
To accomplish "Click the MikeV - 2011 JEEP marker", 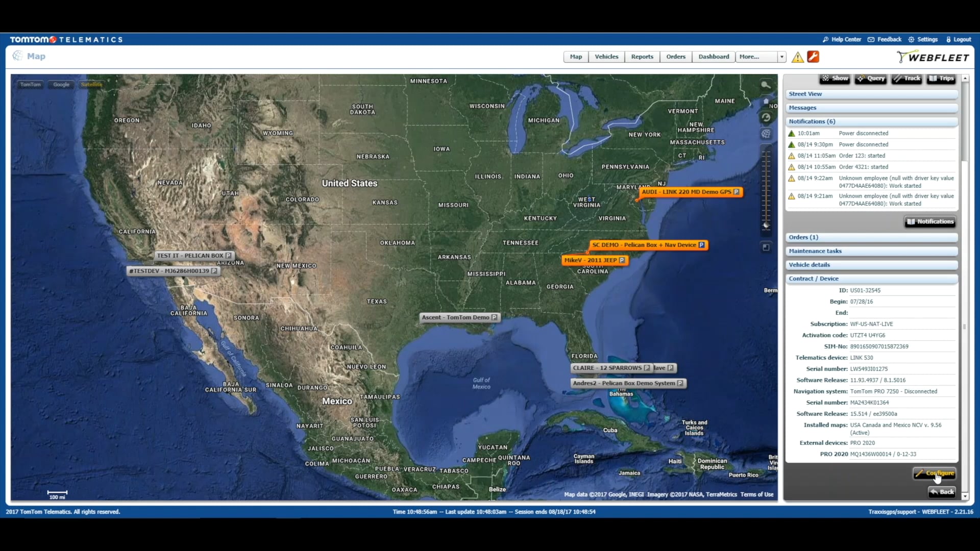I will [595, 260].
